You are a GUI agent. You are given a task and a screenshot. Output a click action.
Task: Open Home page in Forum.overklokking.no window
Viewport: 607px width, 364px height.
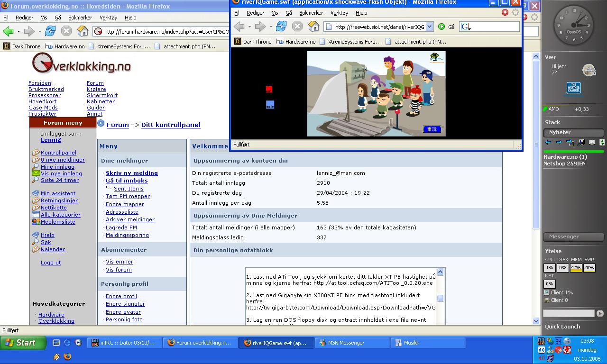(83, 32)
